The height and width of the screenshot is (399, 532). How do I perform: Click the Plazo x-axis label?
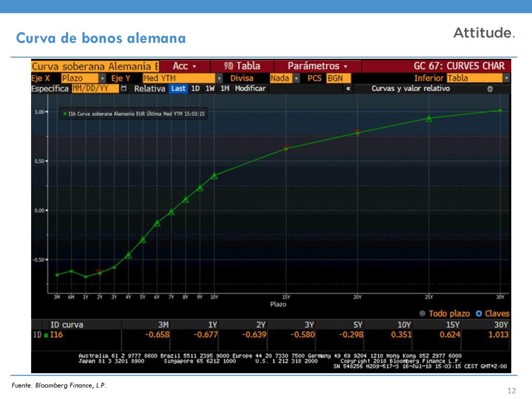pos(278,304)
